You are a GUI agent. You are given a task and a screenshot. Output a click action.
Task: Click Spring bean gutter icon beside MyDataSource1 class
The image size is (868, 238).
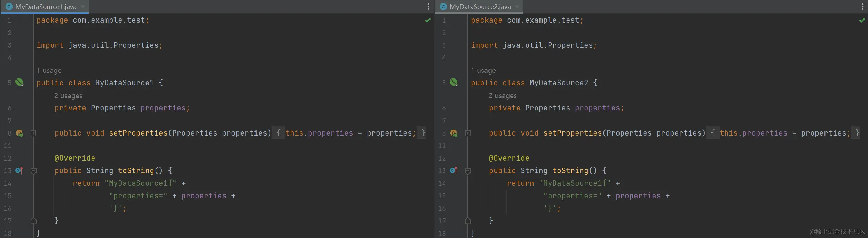tap(19, 82)
